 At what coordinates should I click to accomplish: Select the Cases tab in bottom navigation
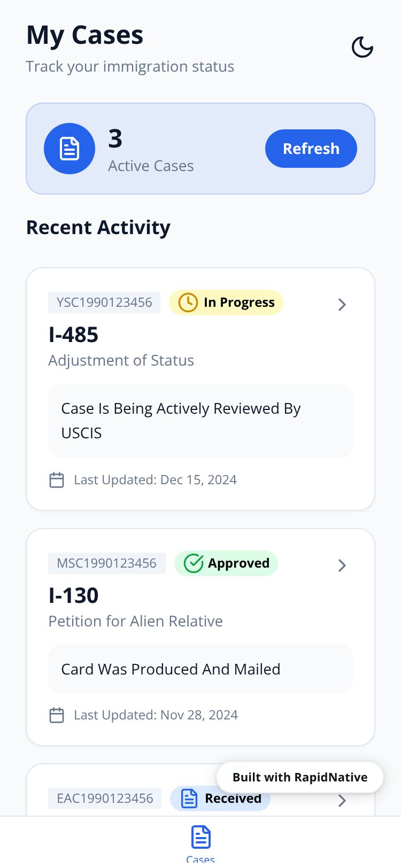click(200, 843)
